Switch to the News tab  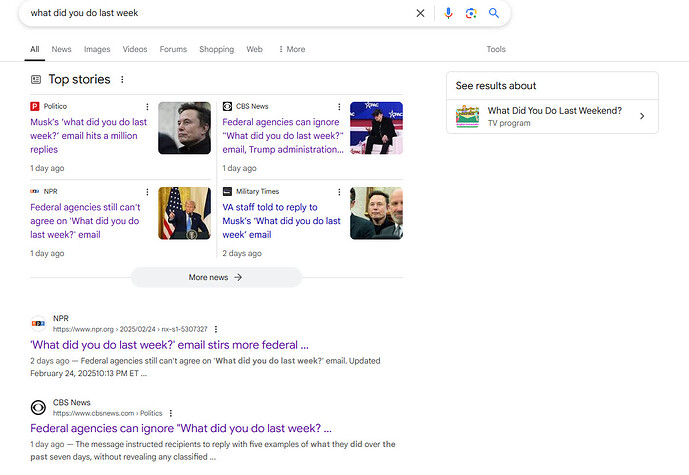click(62, 49)
